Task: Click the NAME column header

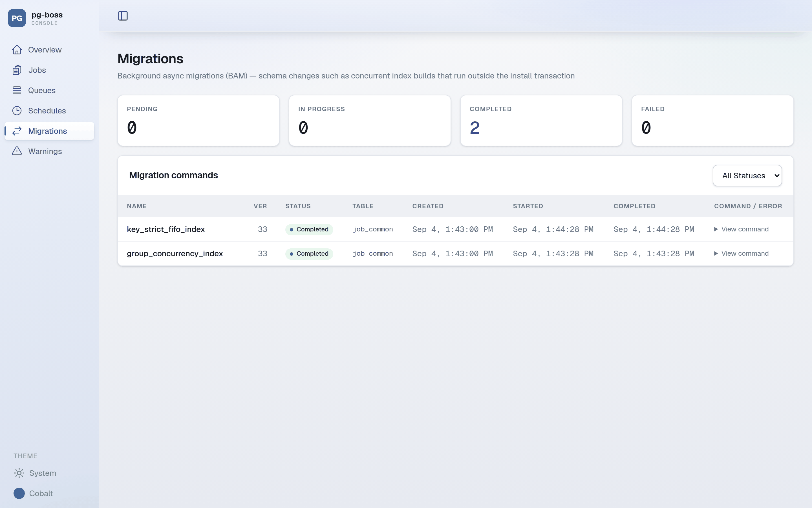Action: pyautogui.click(x=136, y=206)
